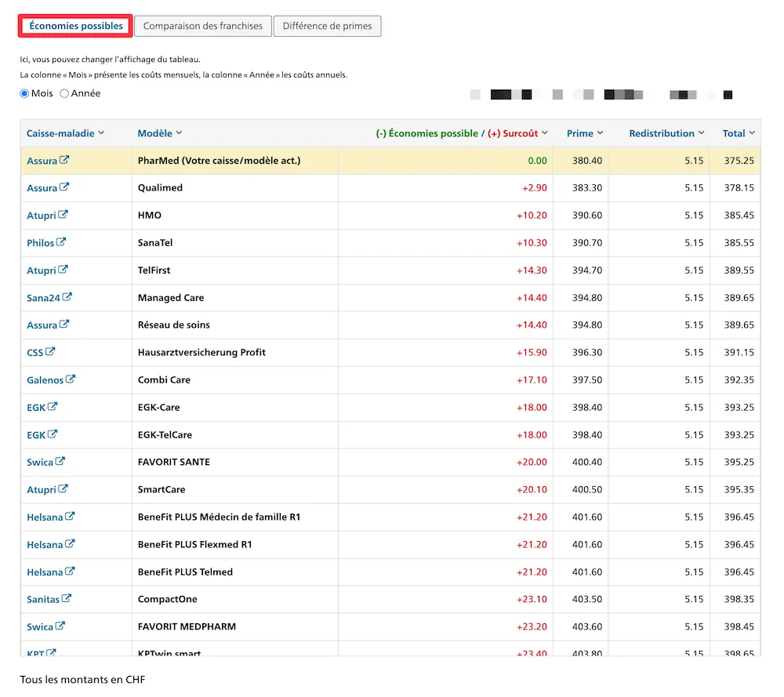Open external link icon next to Sanitas
The image size is (784, 697).
pyautogui.click(x=67, y=599)
